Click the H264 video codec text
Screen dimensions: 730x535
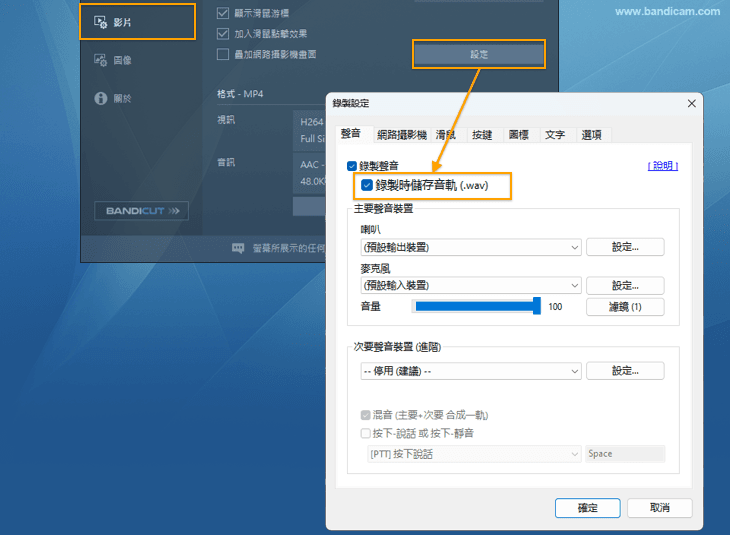pos(311,122)
